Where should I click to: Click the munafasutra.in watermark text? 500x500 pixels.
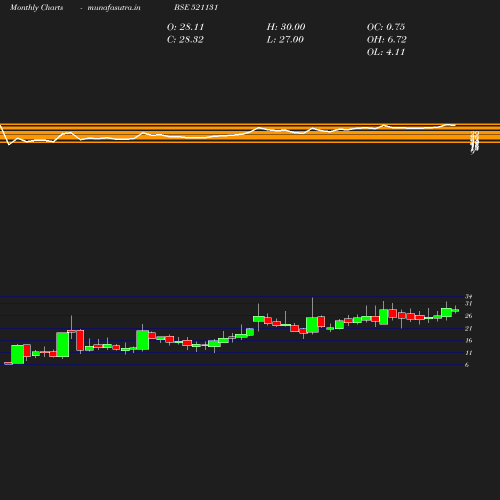click(114, 7)
